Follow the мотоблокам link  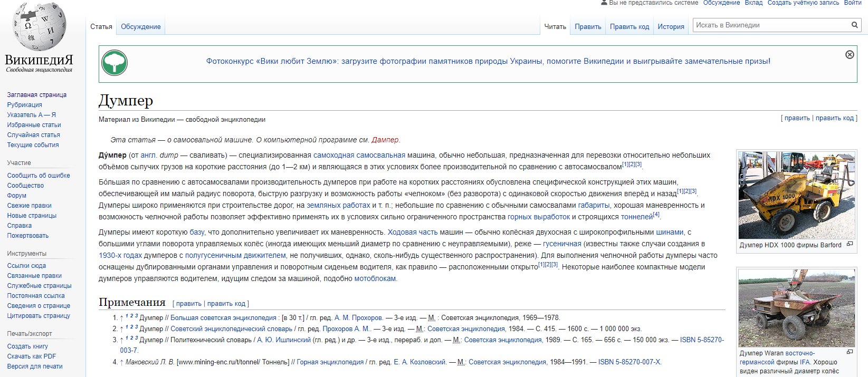click(375, 278)
